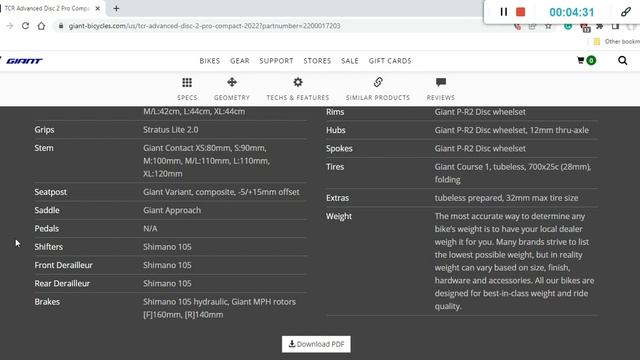This screenshot has height=360, width=640.
Task: Select the Weight label
Action: pos(339,216)
